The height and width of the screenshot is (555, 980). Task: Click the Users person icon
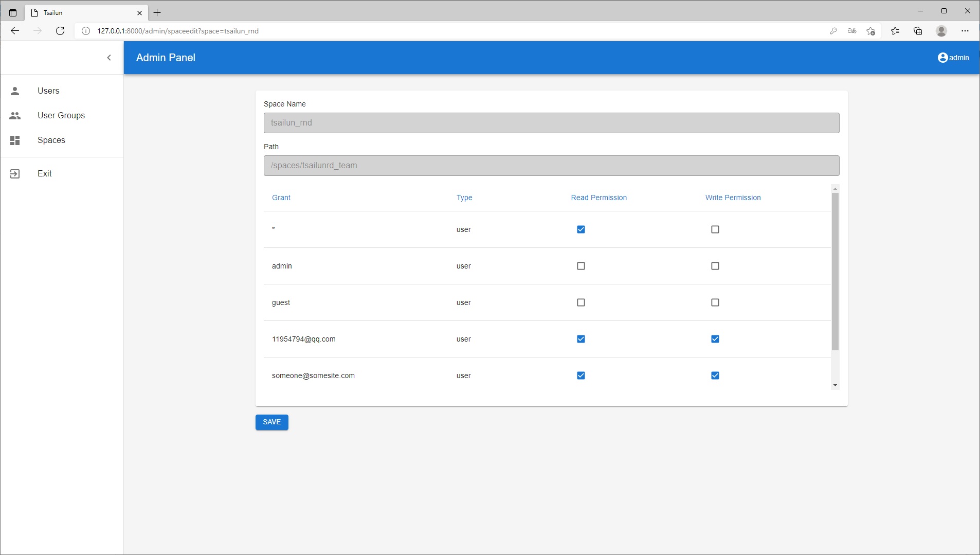tap(15, 91)
